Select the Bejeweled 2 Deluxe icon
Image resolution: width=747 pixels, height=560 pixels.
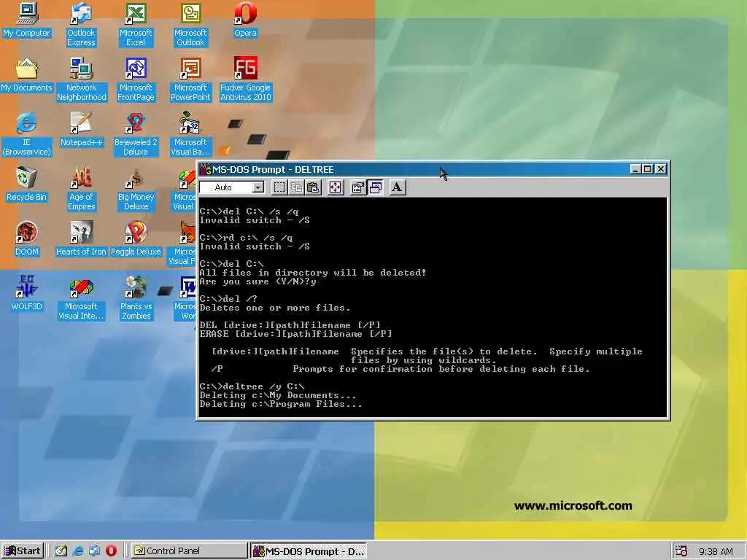pos(136,134)
